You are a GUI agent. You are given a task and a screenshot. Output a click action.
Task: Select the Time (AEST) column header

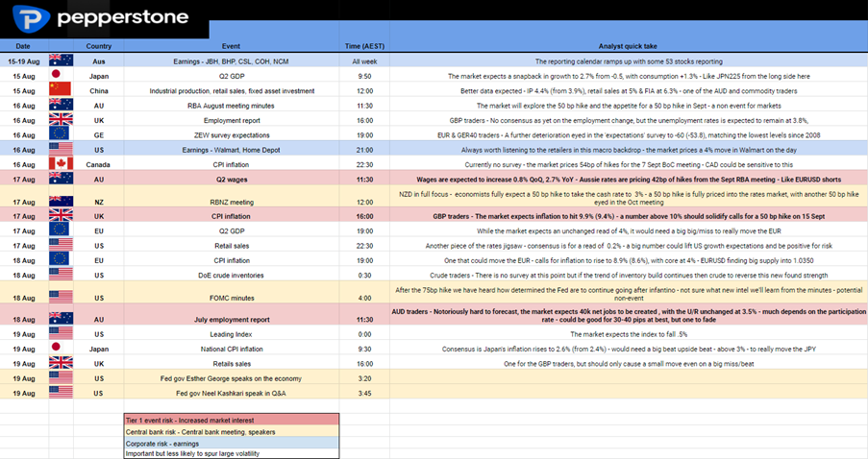pos(364,46)
